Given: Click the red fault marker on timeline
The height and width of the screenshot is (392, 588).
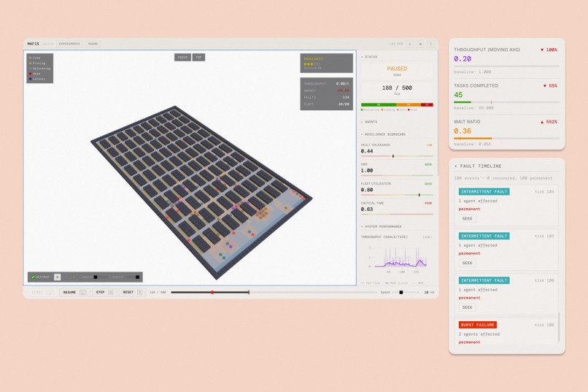Looking at the screenshot, I should click(x=212, y=292).
